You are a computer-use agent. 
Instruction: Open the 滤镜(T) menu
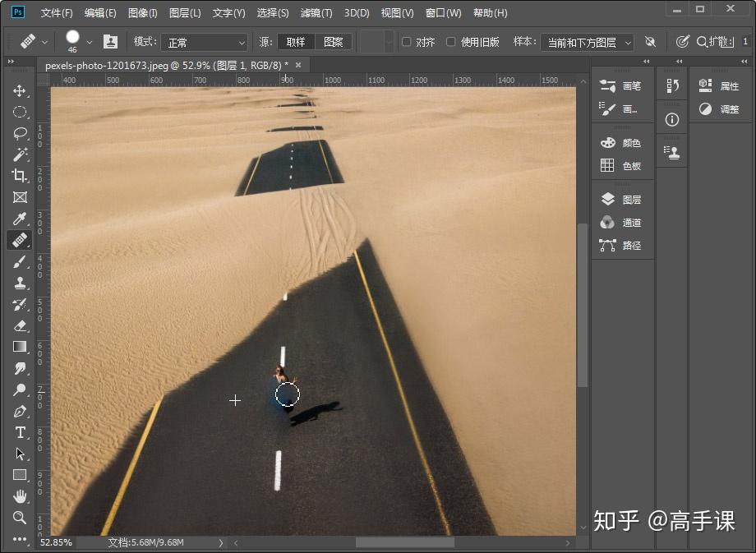316,13
